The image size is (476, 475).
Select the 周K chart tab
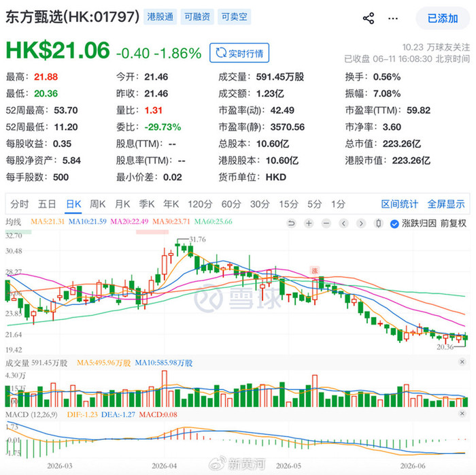[98, 204]
